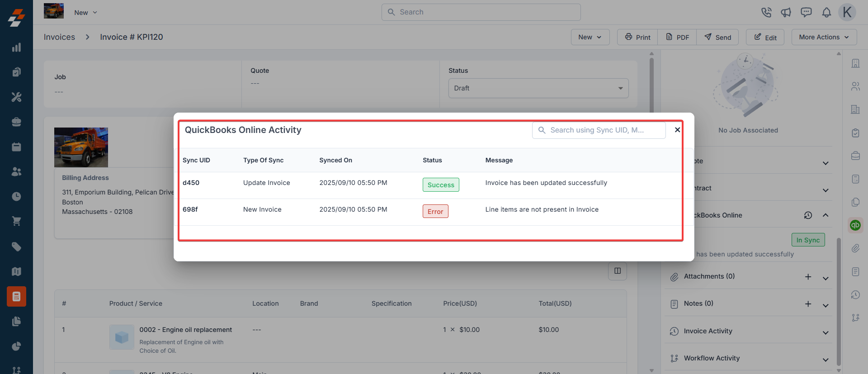
Task: Add a new attachment with plus icon
Action: [808, 277]
